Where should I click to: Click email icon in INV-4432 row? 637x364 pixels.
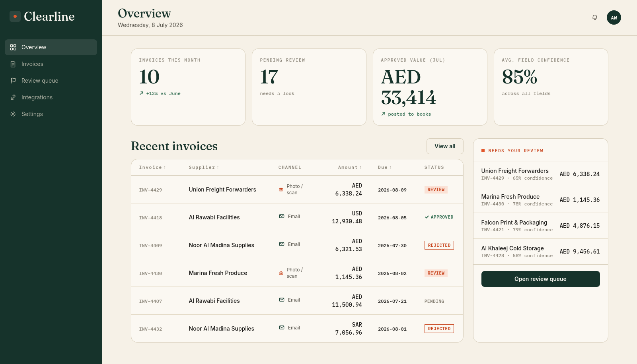282,328
